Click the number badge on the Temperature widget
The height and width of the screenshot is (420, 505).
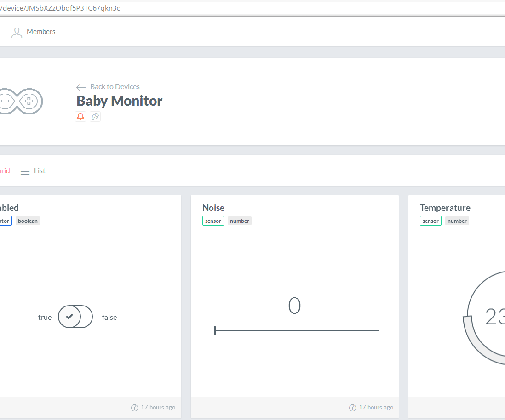[457, 221]
